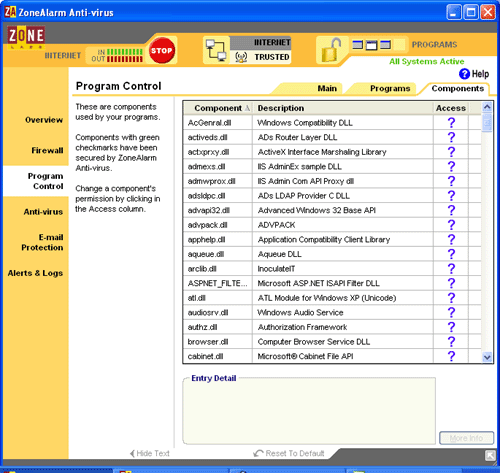Screen dimensions: 500x473
Task: Click the scroll down arrow of component list
Action: click(487, 357)
